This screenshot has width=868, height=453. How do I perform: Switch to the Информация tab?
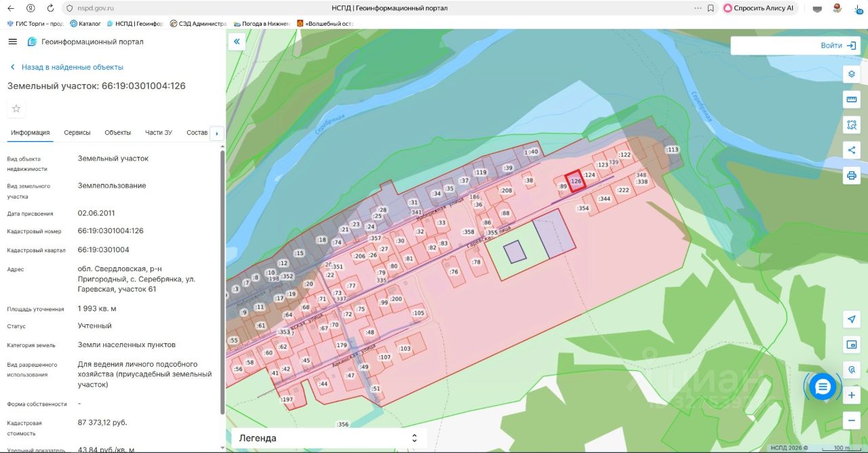click(30, 133)
